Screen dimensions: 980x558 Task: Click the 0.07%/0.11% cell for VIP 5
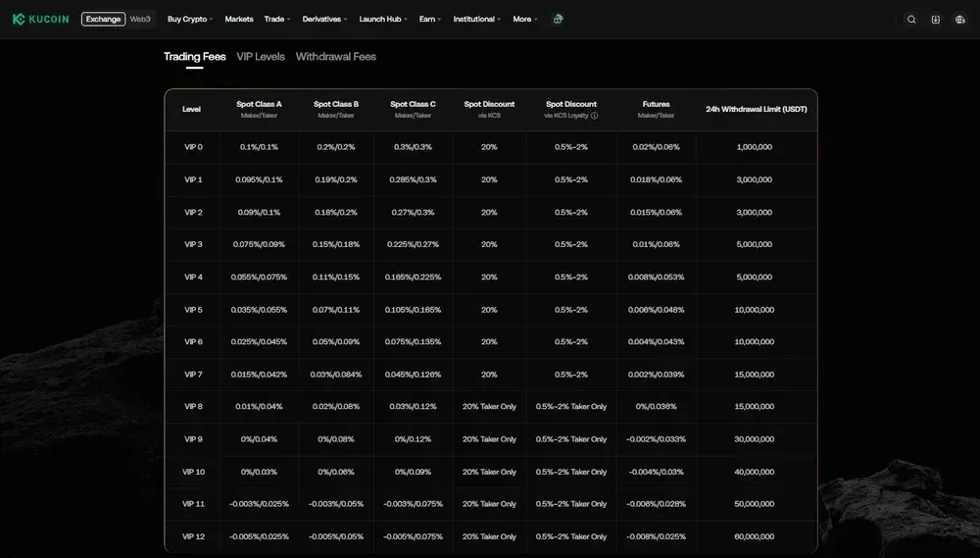[x=335, y=310]
